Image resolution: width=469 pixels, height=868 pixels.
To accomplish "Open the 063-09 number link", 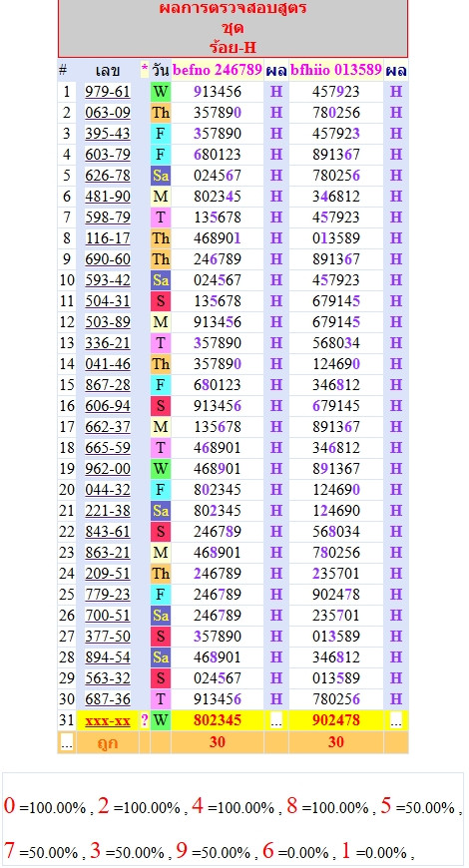I will pyautogui.click(x=108, y=113).
